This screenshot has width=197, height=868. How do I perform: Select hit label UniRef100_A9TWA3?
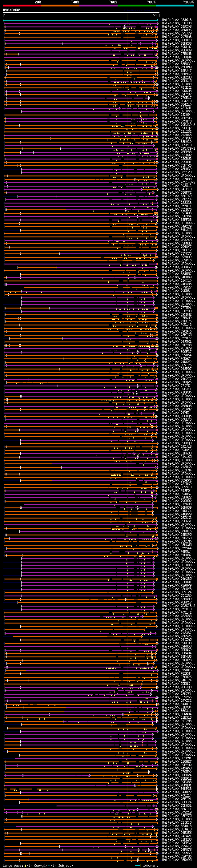click(x=177, y=213)
